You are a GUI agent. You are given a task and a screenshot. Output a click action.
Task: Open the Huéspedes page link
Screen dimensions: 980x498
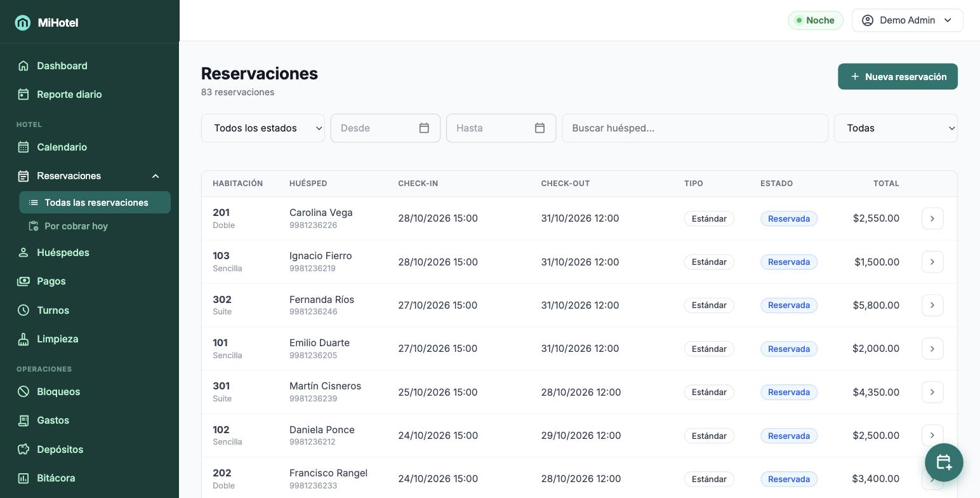63,253
